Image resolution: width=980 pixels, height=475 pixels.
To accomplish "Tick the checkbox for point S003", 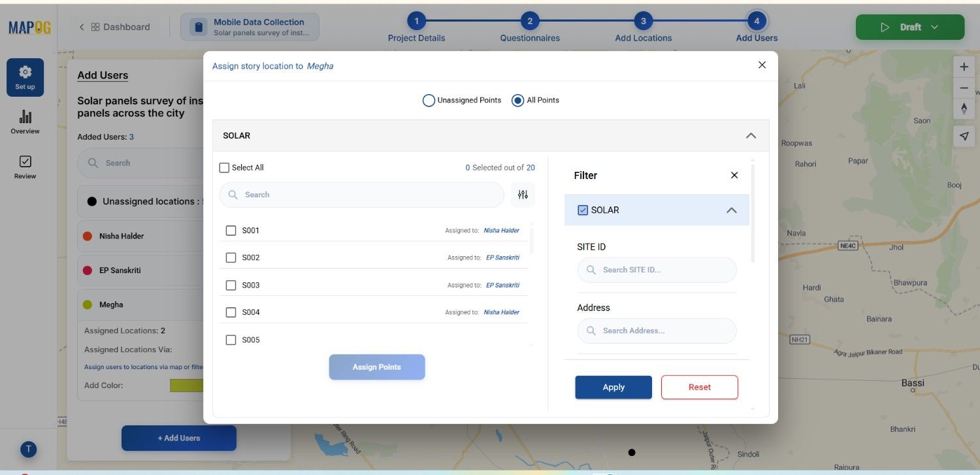I will pos(231,285).
